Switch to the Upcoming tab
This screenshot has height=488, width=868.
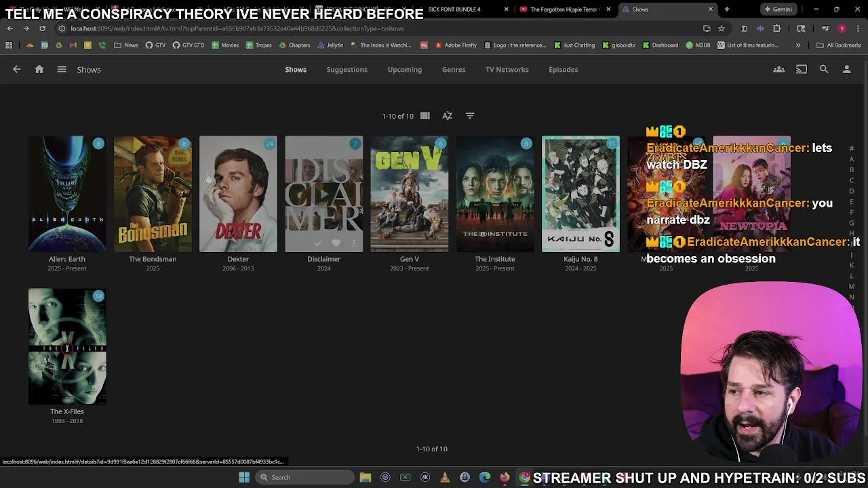pyautogui.click(x=405, y=69)
